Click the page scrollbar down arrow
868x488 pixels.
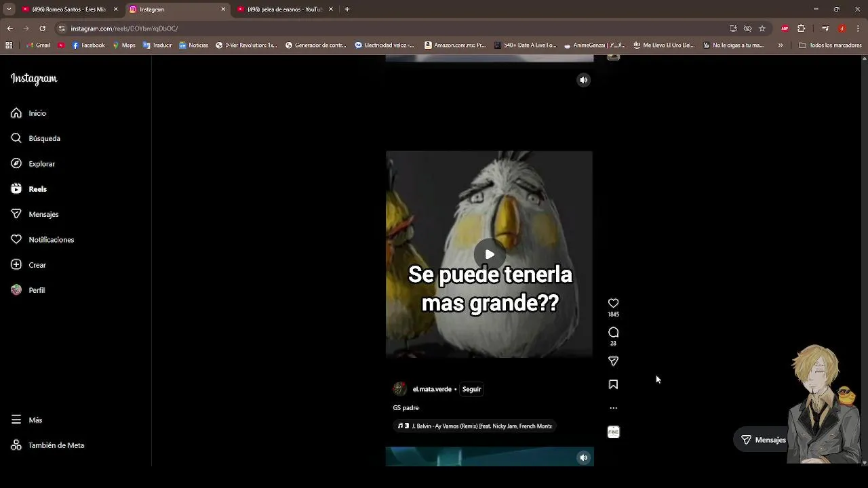pos(864,463)
